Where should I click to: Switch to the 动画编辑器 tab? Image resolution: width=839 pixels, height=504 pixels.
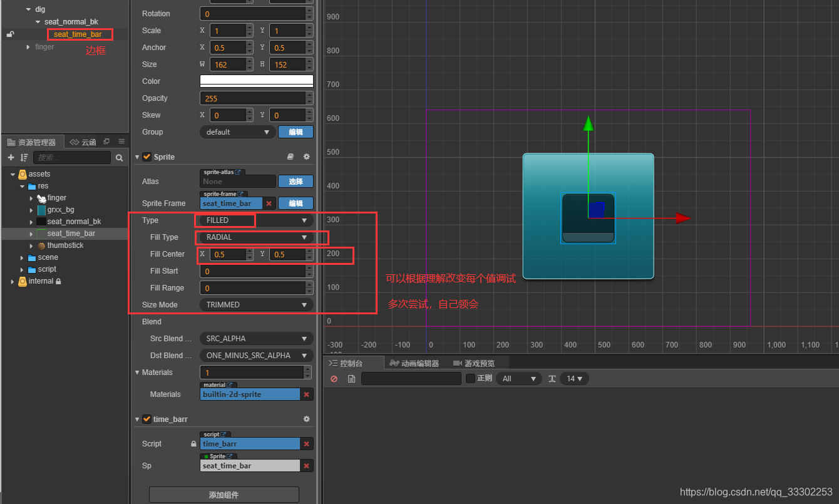[414, 363]
